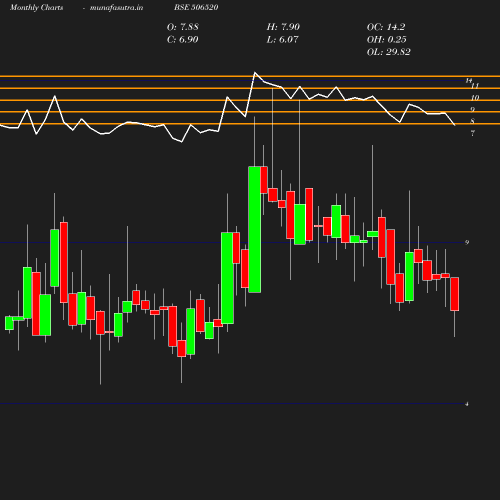Select the open price 'O: 7.88'

pos(183,27)
